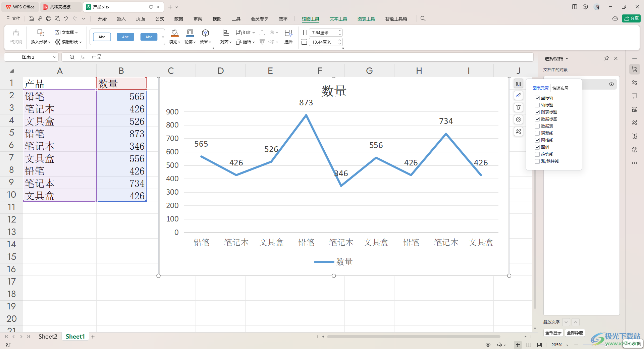Click more options dots in right sidebar
Screen dimensions: 644x349
pos(635,163)
